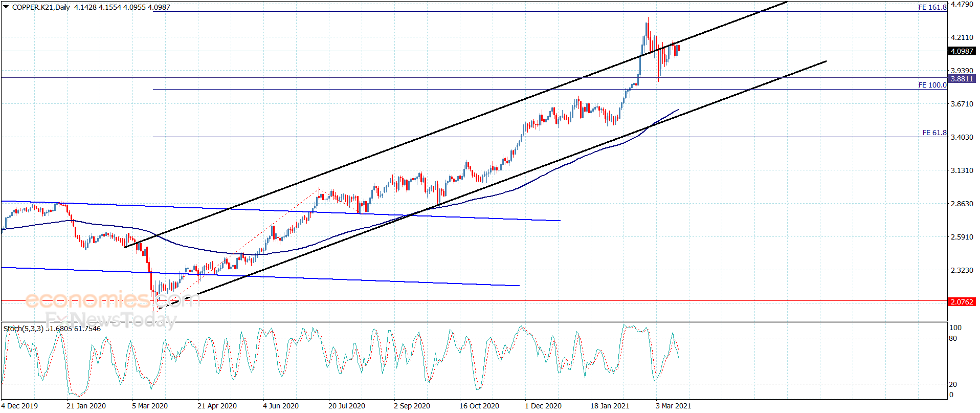The height and width of the screenshot is (413, 980).
Task: Click the 3.6710 price axis value
Action: [962, 104]
